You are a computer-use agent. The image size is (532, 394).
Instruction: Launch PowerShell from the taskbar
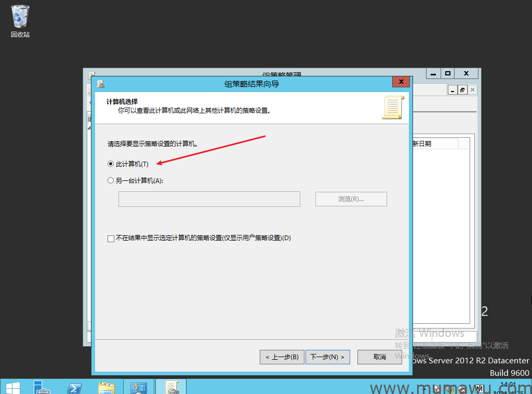[74, 387]
